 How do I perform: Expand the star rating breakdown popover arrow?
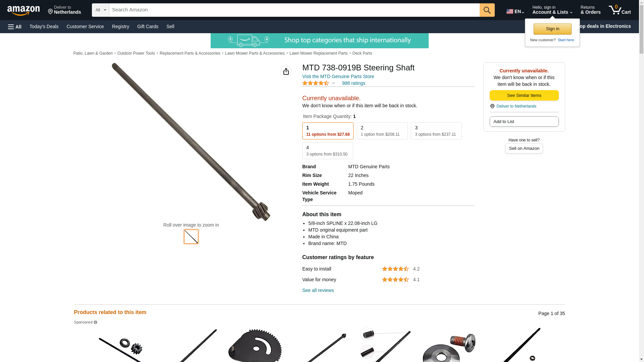pos(333,83)
